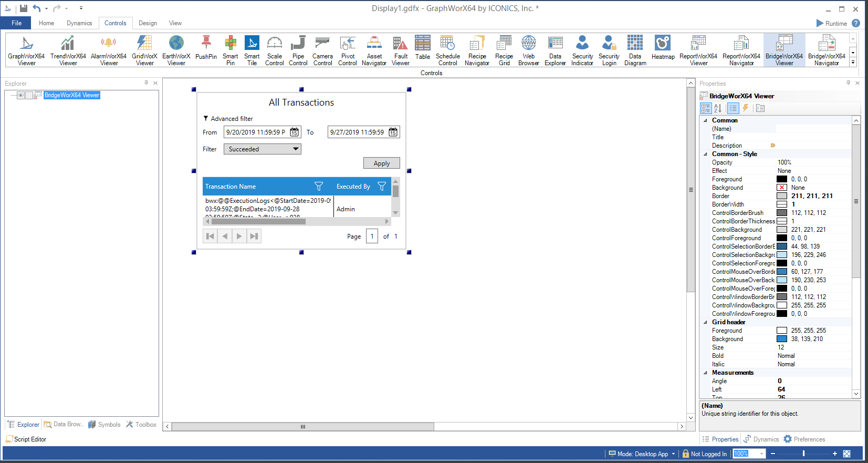Insert a Web Browser control
The height and width of the screenshot is (463, 868).
pyautogui.click(x=528, y=50)
